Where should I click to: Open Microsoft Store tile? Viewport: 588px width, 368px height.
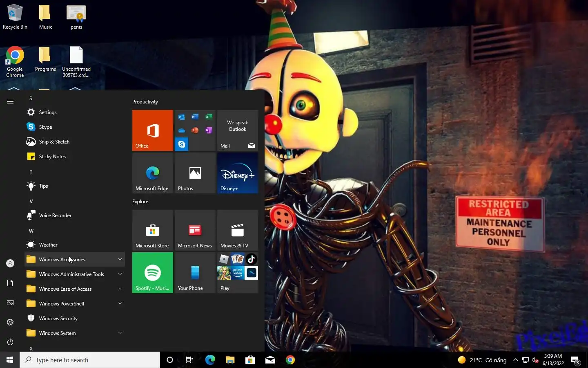coord(153,230)
